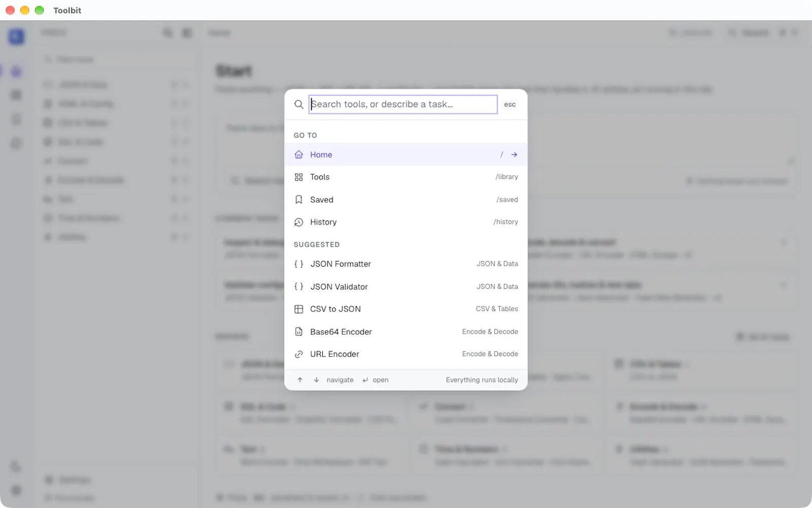Click the down arrow navigate icon in footer

[316, 380]
